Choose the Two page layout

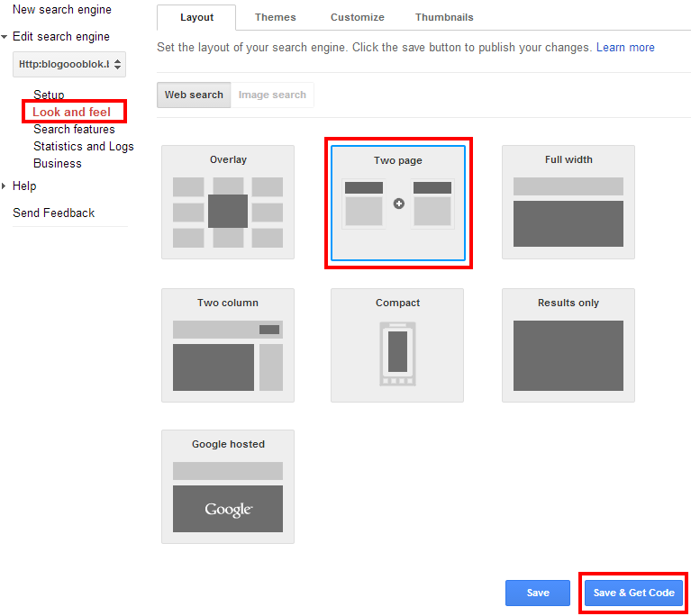click(x=398, y=204)
